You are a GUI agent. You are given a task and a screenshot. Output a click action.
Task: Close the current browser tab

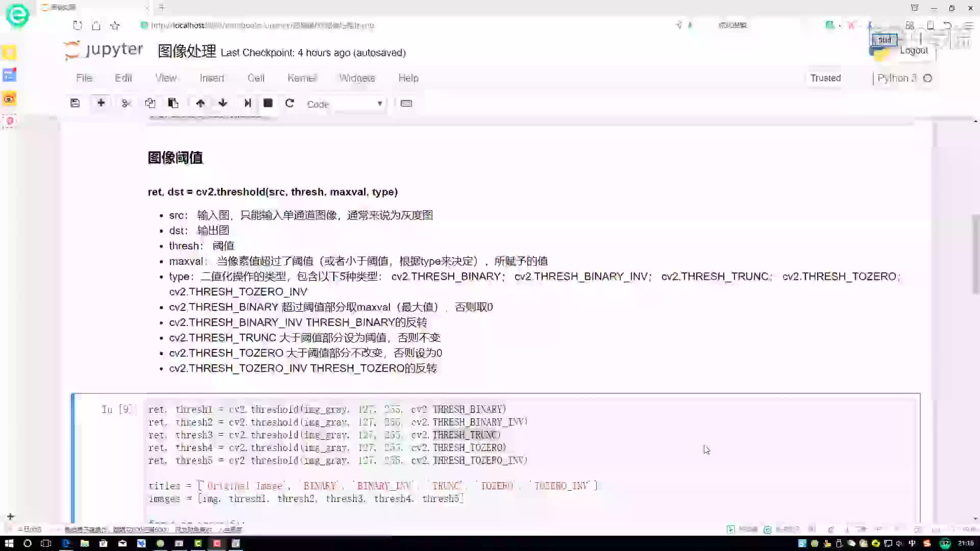tap(147, 8)
